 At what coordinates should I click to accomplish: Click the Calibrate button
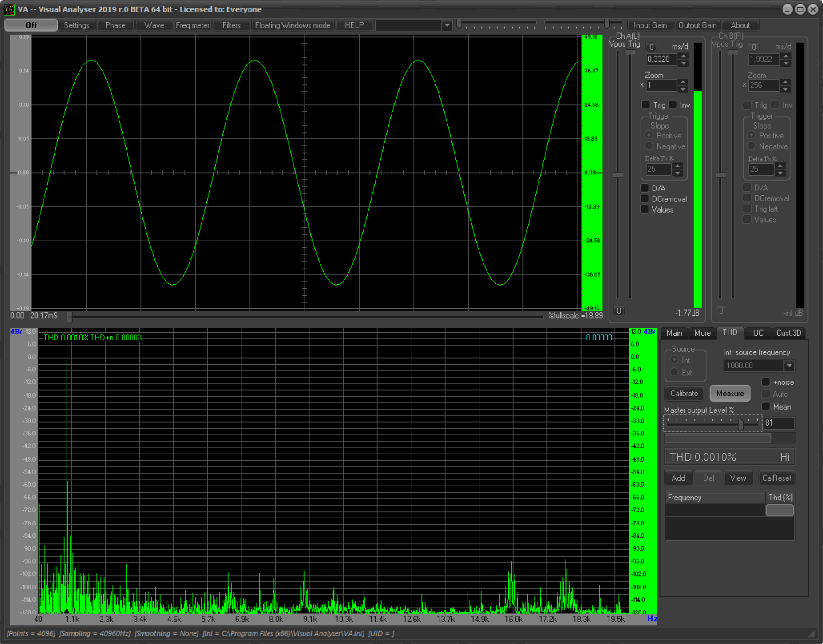(x=684, y=393)
